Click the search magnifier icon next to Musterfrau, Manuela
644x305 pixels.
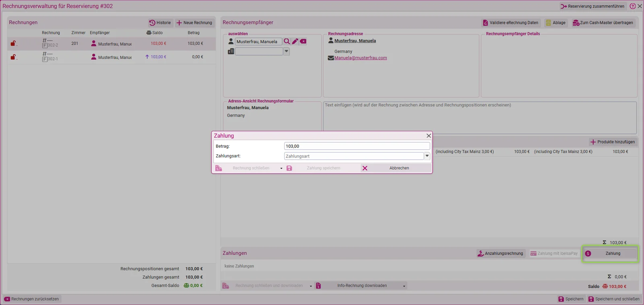click(x=287, y=41)
